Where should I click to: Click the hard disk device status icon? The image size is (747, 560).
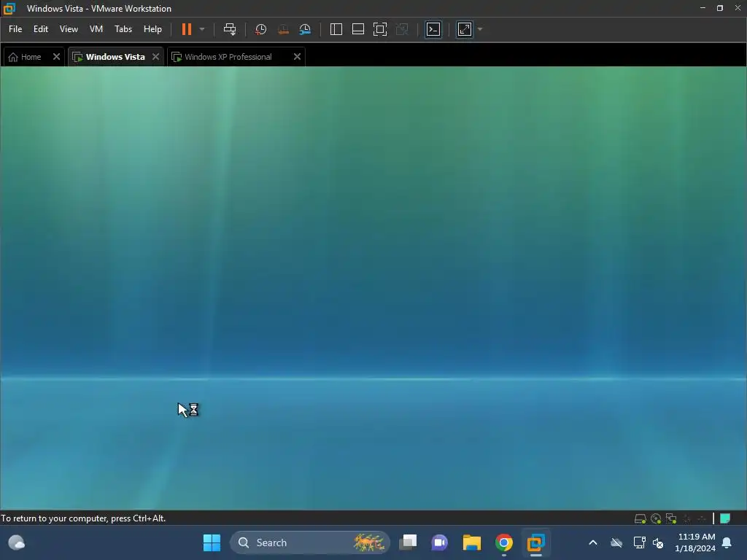[x=640, y=518]
